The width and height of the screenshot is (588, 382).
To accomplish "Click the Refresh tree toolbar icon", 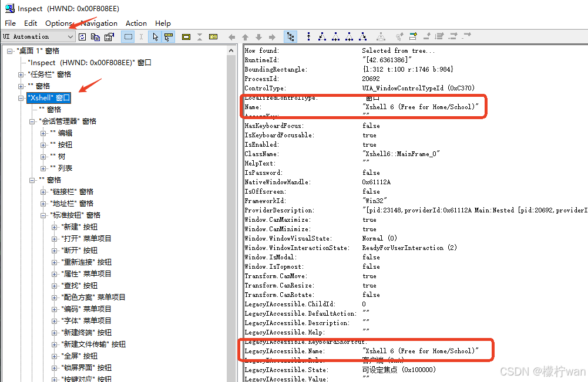I will click(83, 36).
